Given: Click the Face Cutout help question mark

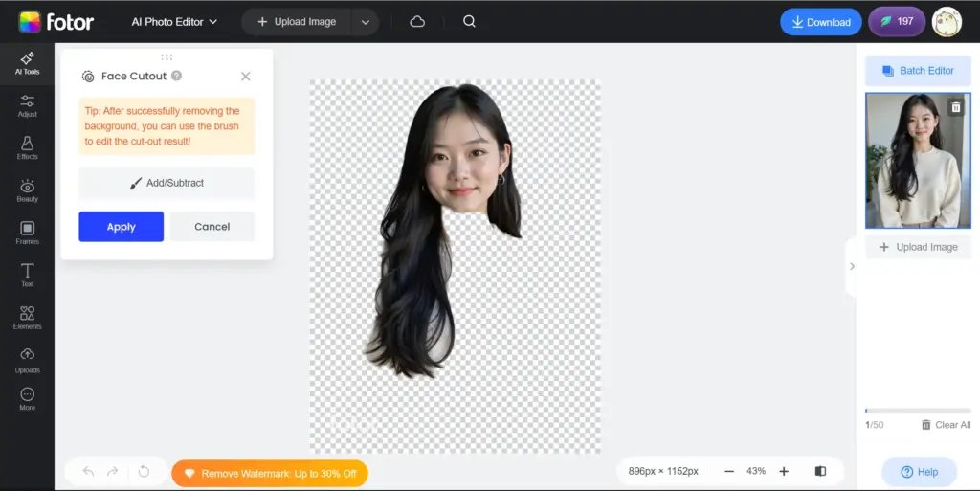Looking at the screenshot, I should click(x=177, y=76).
